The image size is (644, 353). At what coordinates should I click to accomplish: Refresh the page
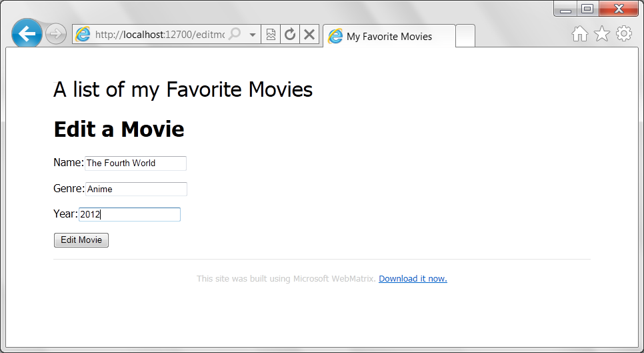[x=290, y=35]
